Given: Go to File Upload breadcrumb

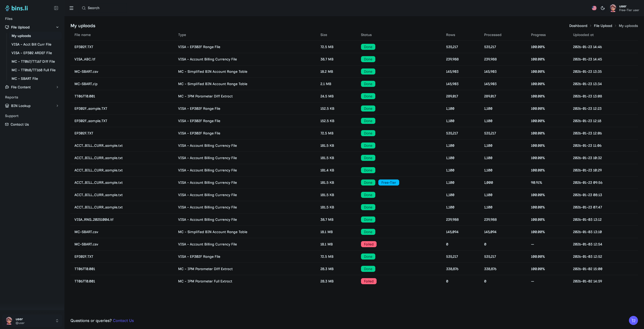Looking at the screenshot, I should click(x=603, y=26).
